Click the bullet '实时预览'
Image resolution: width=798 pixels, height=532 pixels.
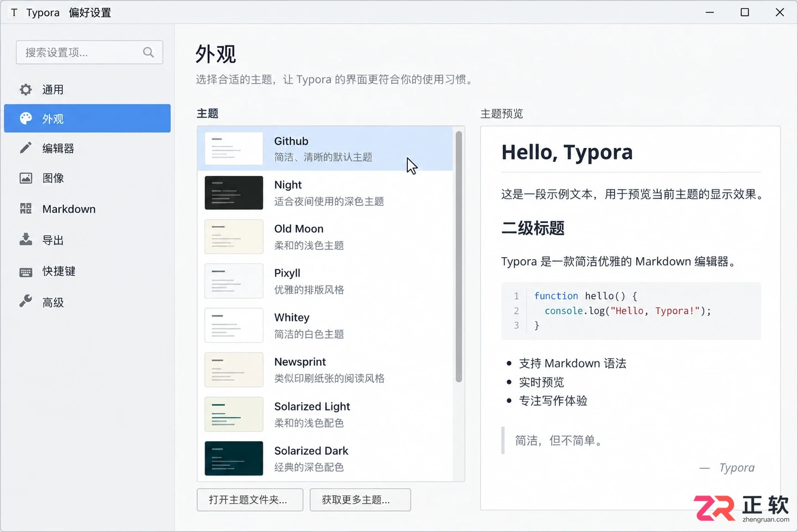(x=541, y=382)
